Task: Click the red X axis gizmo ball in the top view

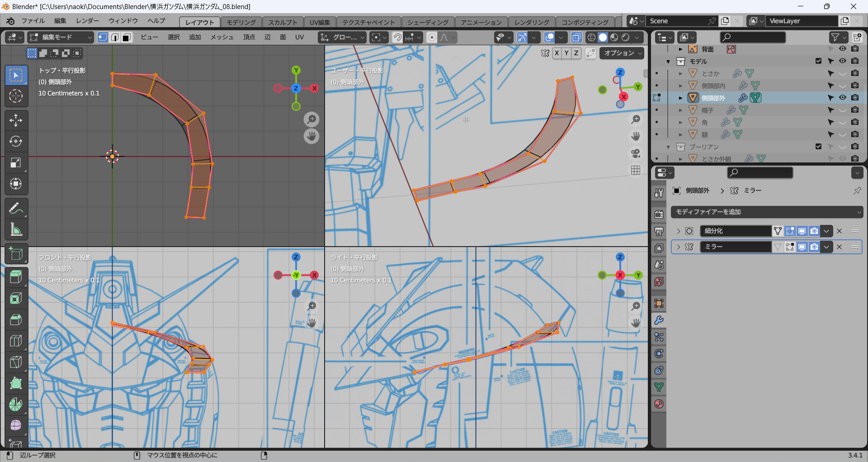Action: (315, 88)
